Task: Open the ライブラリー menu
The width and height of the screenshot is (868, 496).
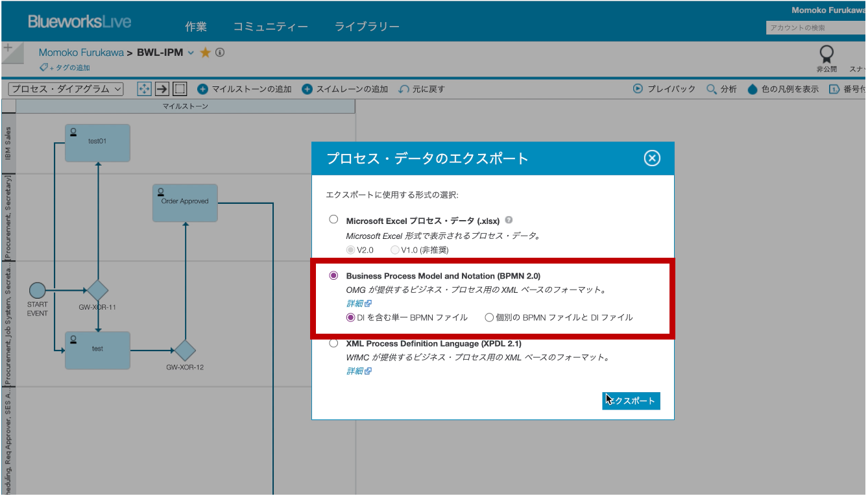Action: click(x=367, y=26)
